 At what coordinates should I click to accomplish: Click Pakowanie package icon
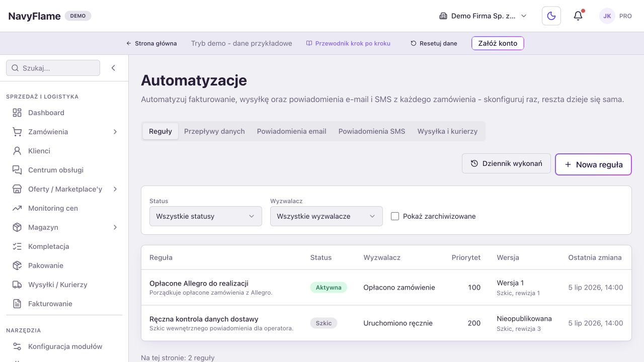pyautogui.click(x=17, y=265)
